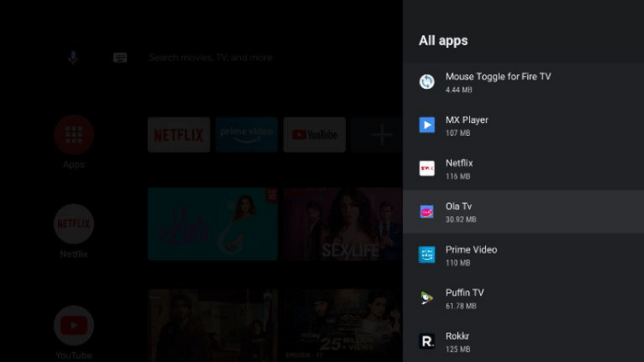Viewport: 644px width, 362px height.
Task: Open the on-screen keyboard search icon
Action: pos(120,57)
